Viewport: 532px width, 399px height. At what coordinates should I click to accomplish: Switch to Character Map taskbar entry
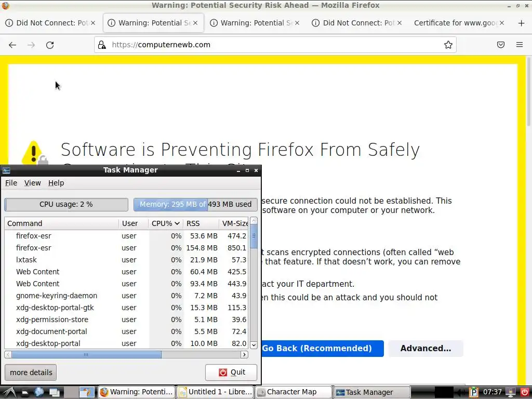(294, 392)
